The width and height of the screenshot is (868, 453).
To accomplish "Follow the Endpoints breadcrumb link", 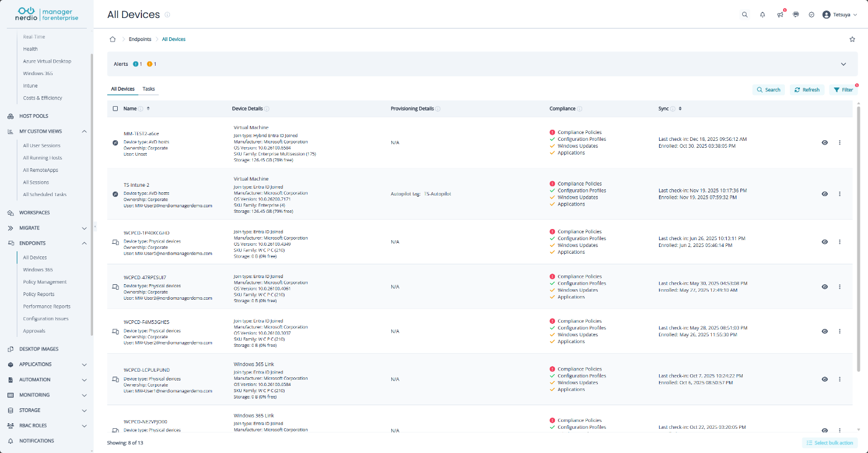I will (139, 39).
